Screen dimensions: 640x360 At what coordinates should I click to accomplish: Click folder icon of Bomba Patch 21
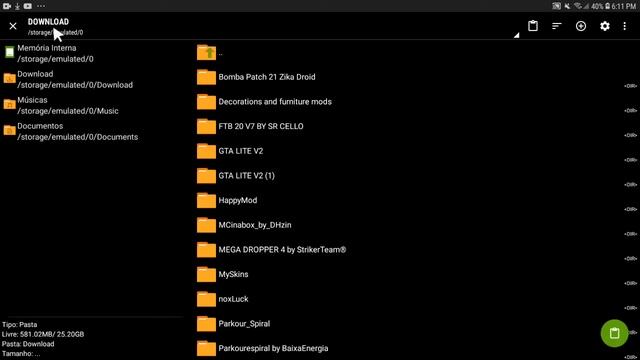pyautogui.click(x=206, y=77)
